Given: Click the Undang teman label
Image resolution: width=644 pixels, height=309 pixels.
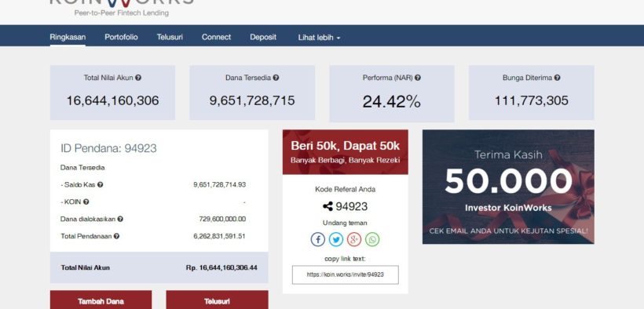Looking at the screenshot, I should point(345,223).
